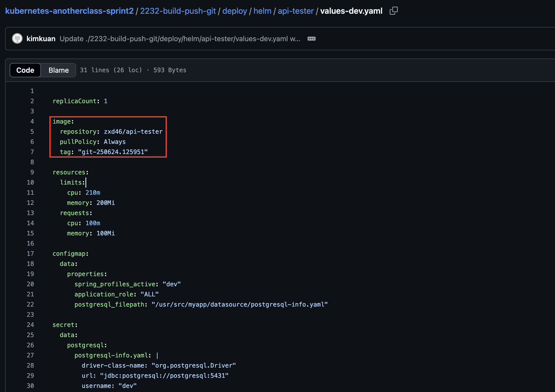Go to deploy directory breadcrumb
This screenshot has height=392, width=555.
point(235,11)
